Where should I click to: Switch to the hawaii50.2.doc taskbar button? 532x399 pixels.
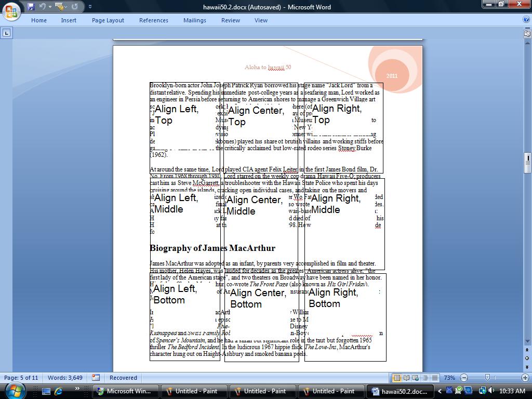click(x=401, y=391)
